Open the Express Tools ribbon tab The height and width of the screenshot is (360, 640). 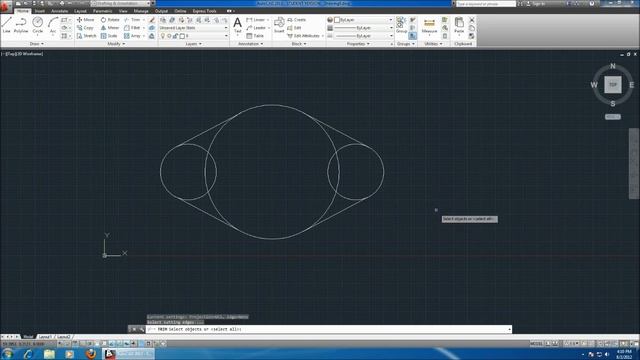[204, 11]
